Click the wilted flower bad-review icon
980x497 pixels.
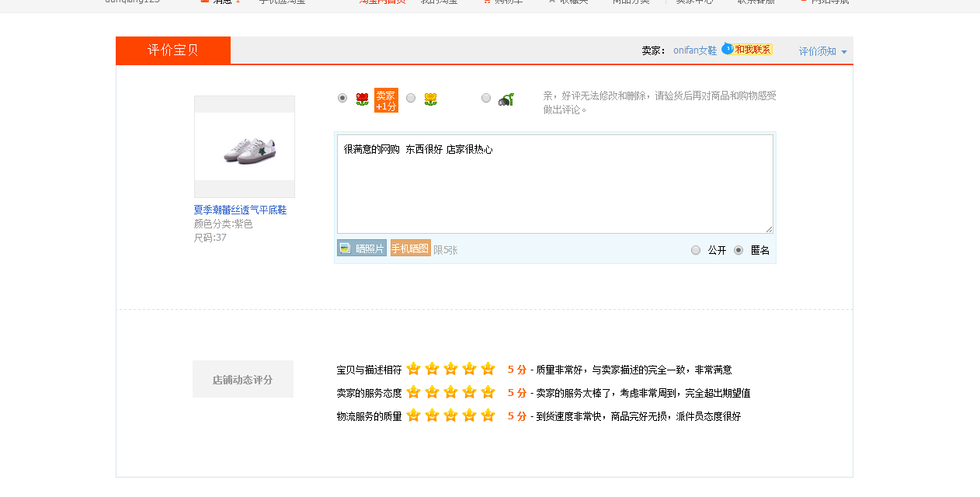click(506, 99)
